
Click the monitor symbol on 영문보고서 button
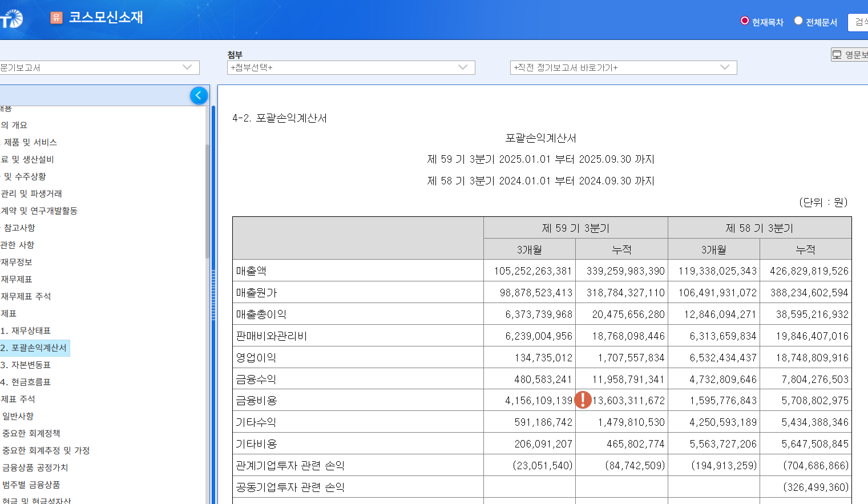click(837, 53)
